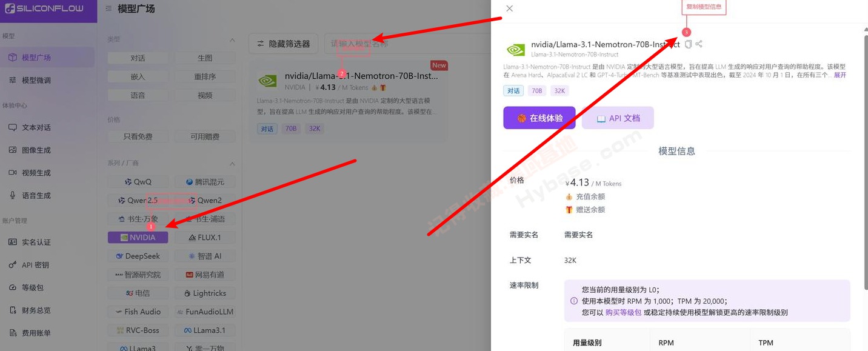Click the 赠送余额 price entry
Viewport: 868px width, 351px height.
point(585,210)
